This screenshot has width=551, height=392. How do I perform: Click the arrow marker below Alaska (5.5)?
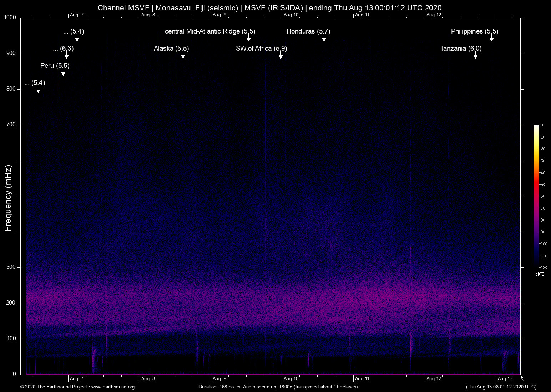tap(183, 56)
